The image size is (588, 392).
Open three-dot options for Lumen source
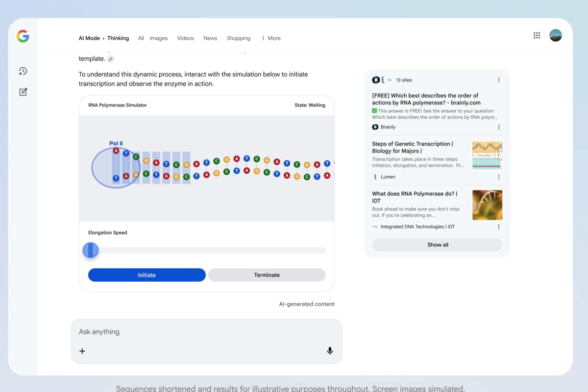pyautogui.click(x=499, y=177)
